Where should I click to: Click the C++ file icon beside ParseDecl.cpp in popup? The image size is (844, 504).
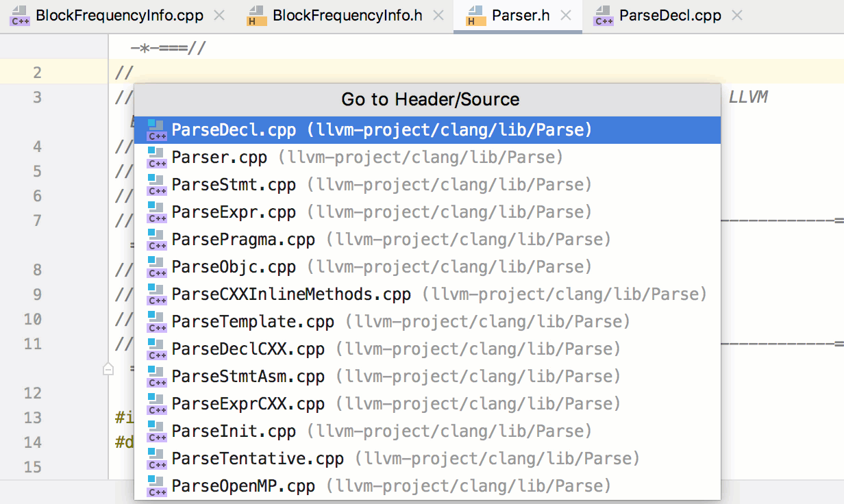click(157, 130)
